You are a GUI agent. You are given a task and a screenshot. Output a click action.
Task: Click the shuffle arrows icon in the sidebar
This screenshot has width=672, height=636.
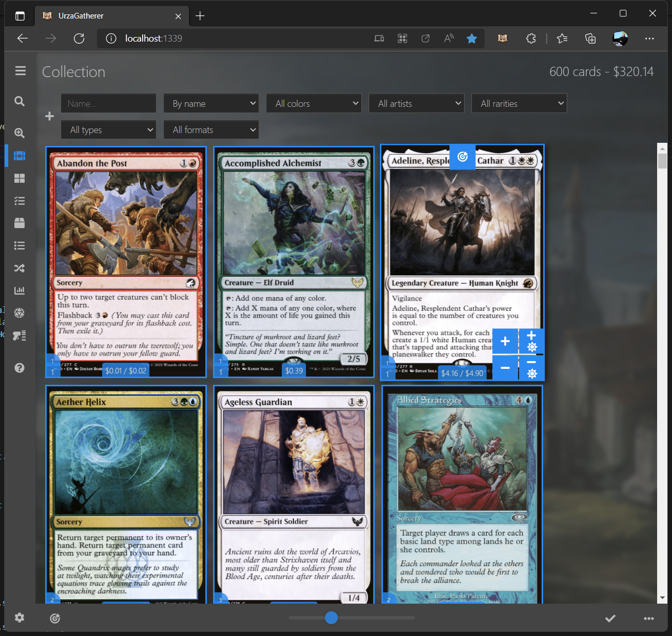[x=20, y=268]
